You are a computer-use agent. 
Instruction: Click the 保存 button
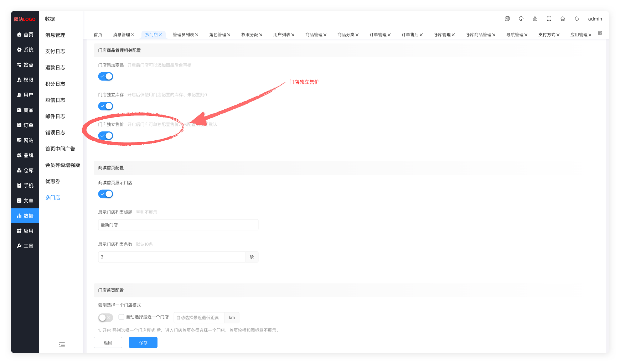[143, 343]
